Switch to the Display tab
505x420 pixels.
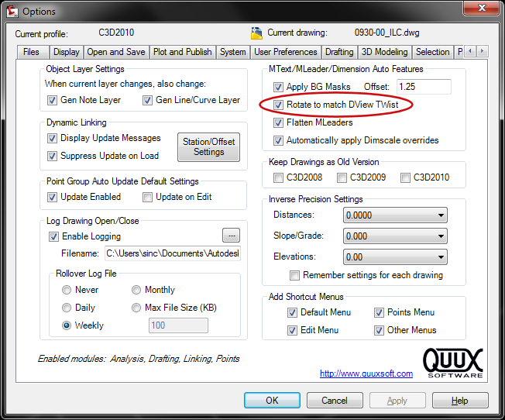tap(67, 52)
